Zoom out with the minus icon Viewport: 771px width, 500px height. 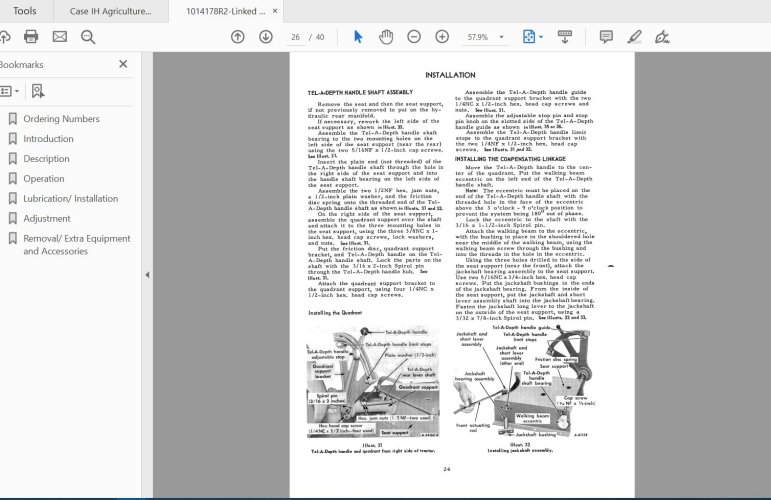point(414,37)
